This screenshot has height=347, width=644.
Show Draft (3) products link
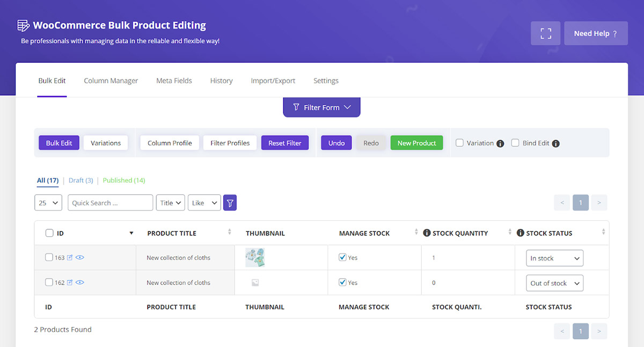[x=81, y=180]
